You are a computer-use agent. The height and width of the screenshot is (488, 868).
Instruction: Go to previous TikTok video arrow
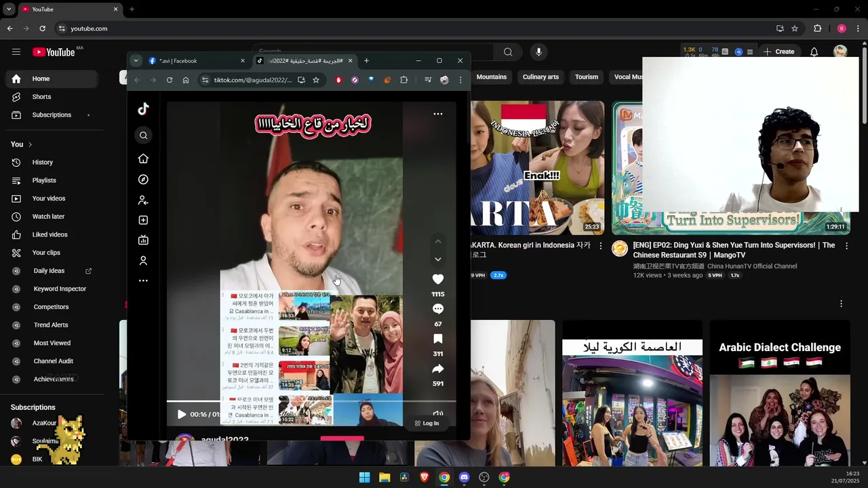pyautogui.click(x=438, y=241)
